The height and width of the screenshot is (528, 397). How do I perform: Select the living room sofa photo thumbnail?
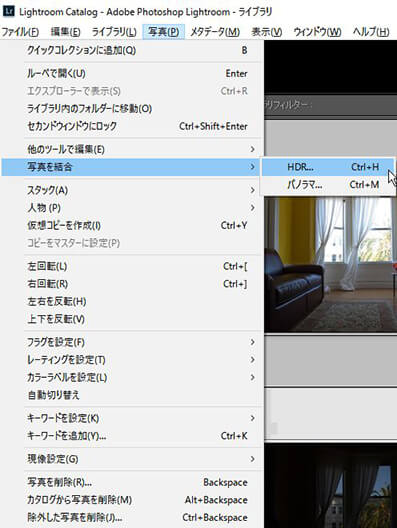click(330, 264)
